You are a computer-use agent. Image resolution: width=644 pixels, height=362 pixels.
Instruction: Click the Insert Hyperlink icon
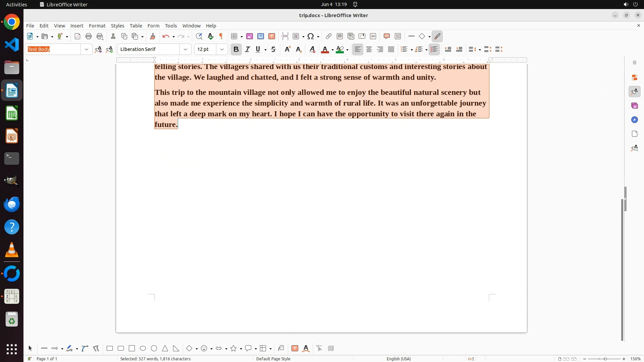coord(329,36)
